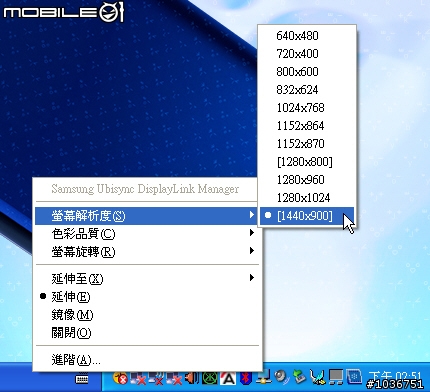
Task: Open the webcam tray icon
Action: (282, 377)
